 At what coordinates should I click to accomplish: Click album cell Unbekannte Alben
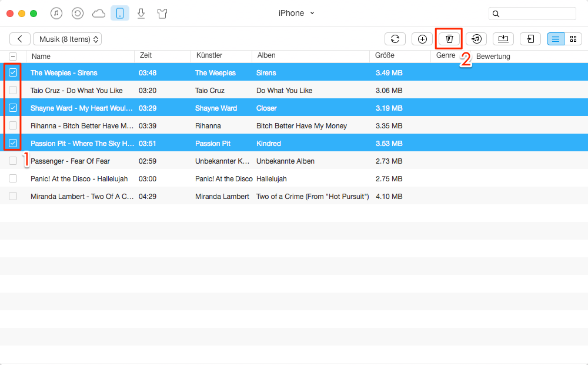point(285,161)
